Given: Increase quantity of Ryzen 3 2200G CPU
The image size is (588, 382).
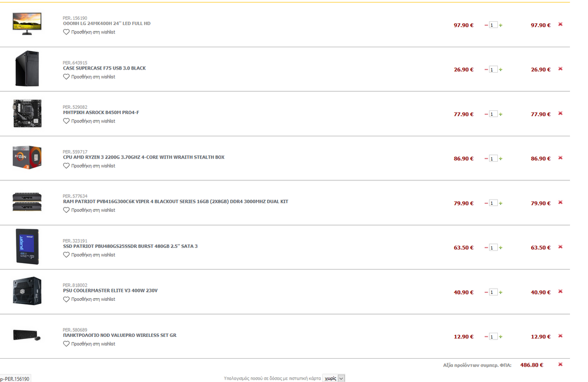Looking at the screenshot, I should (x=501, y=159).
